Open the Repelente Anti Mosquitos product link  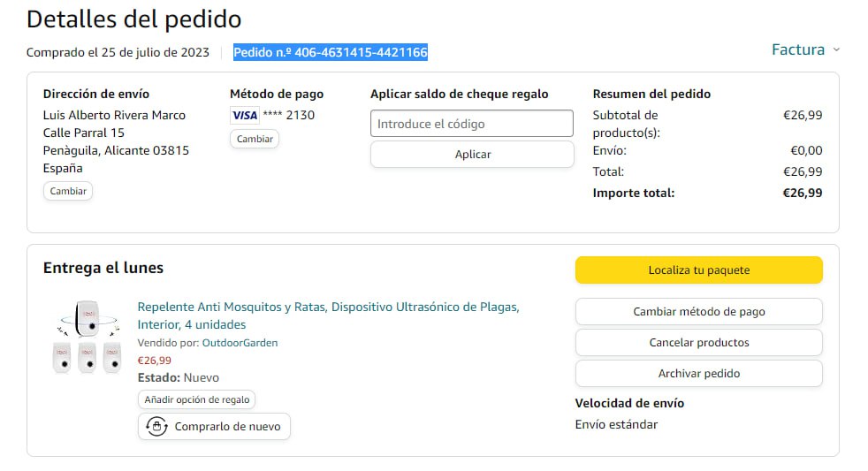pyautogui.click(x=328, y=308)
